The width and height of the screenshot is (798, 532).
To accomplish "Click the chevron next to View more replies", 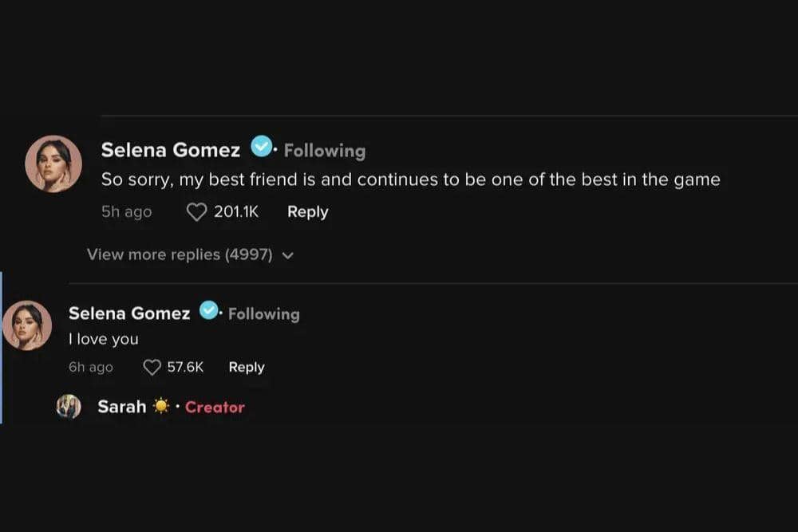I will coord(288,256).
